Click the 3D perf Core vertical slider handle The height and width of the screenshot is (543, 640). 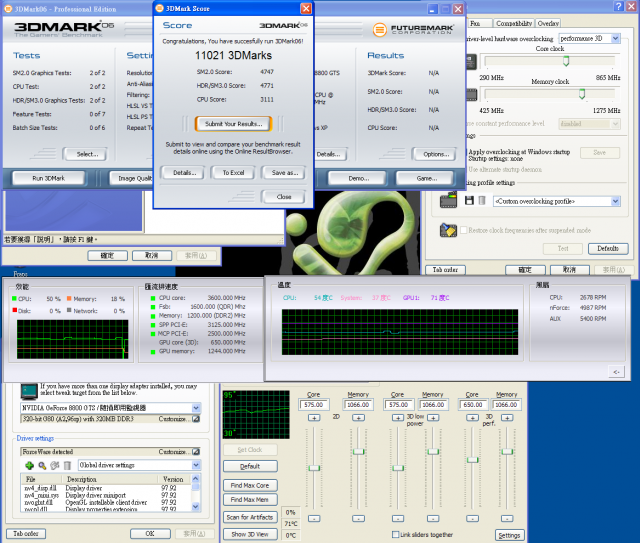pos(472,460)
